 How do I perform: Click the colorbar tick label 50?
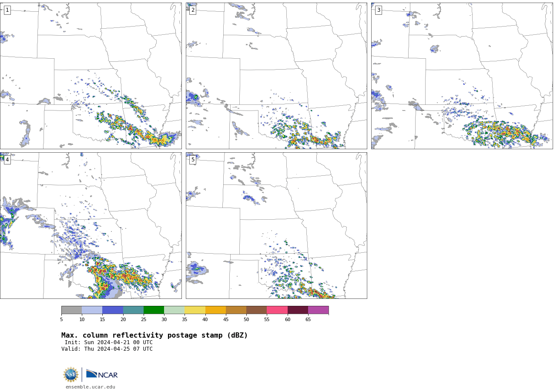pyautogui.click(x=246, y=320)
